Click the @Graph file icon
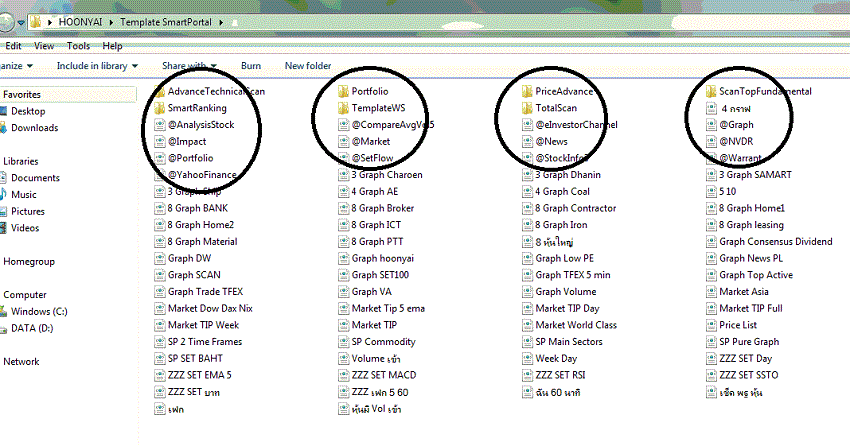The height and width of the screenshot is (446, 850). 711,125
